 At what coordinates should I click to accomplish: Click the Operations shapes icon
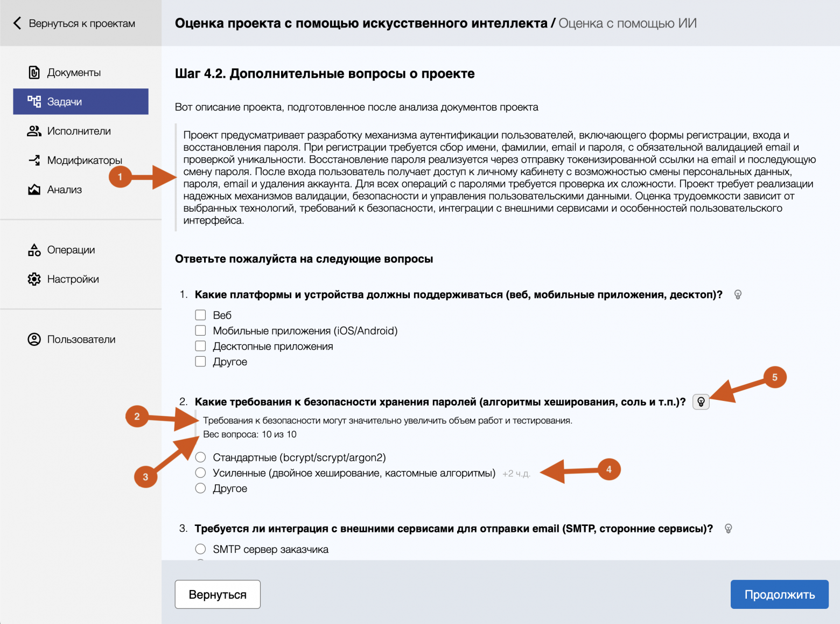(x=34, y=250)
